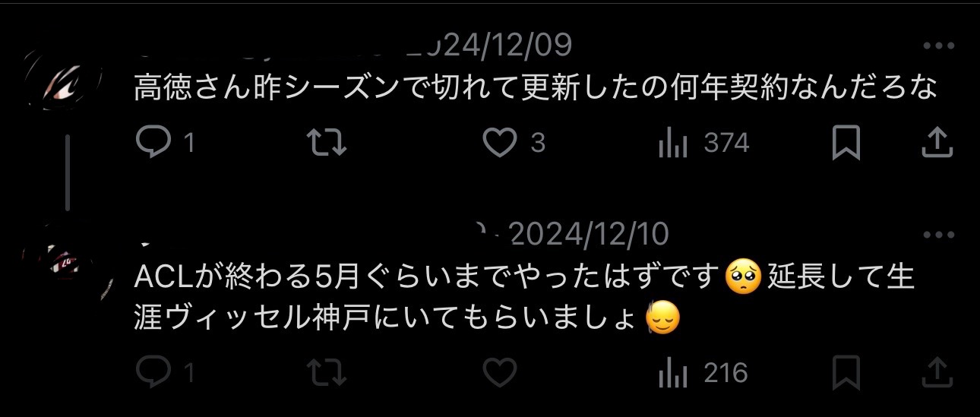Like the ACL reply tweet
This screenshot has height=417, width=980.
tap(500, 373)
